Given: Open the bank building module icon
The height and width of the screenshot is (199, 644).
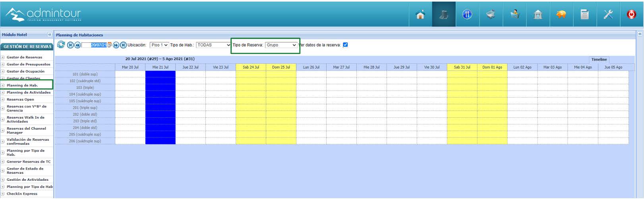Looking at the screenshot, I should click(538, 15).
